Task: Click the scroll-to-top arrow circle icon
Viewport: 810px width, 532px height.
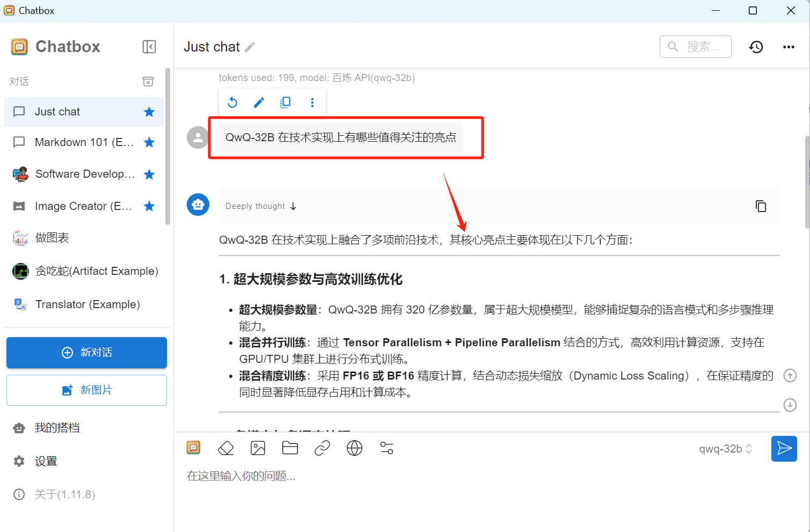Action: pyautogui.click(x=790, y=375)
